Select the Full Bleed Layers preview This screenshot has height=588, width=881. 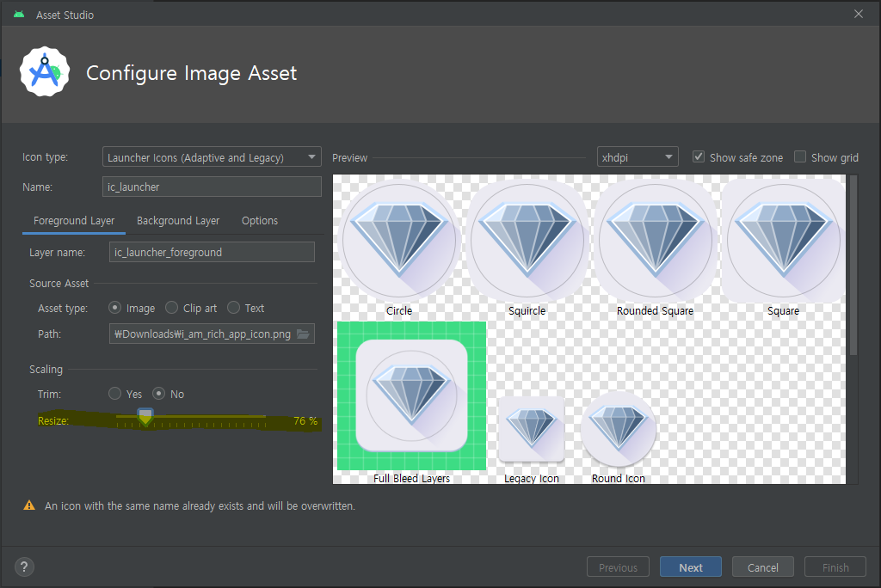[411, 395]
